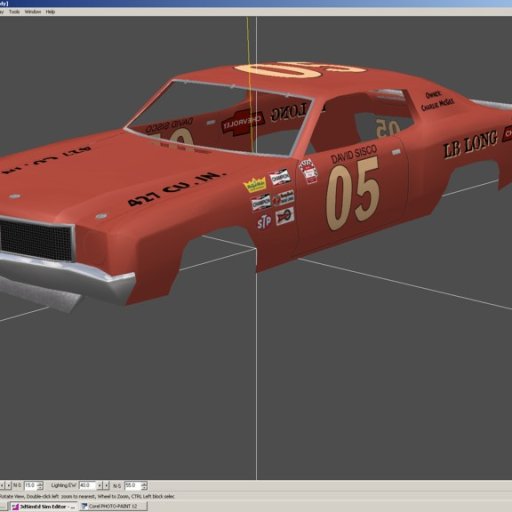Open the Window menu

click(x=33, y=12)
